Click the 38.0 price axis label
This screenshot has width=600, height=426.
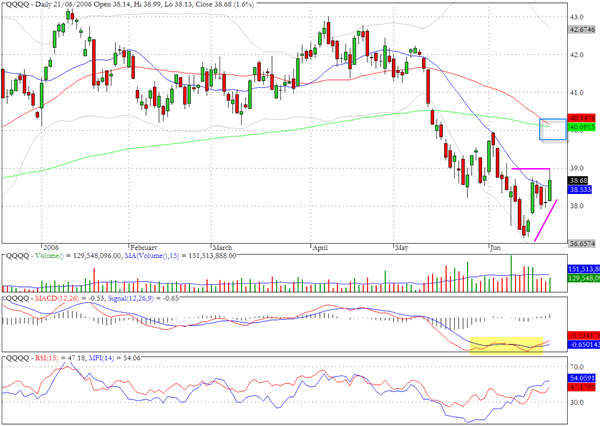tap(577, 206)
